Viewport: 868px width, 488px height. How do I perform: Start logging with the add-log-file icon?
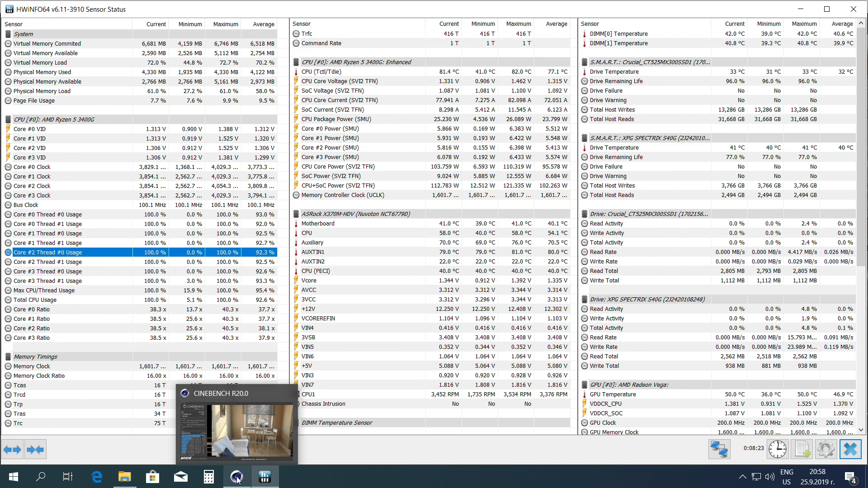(x=802, y=450)
